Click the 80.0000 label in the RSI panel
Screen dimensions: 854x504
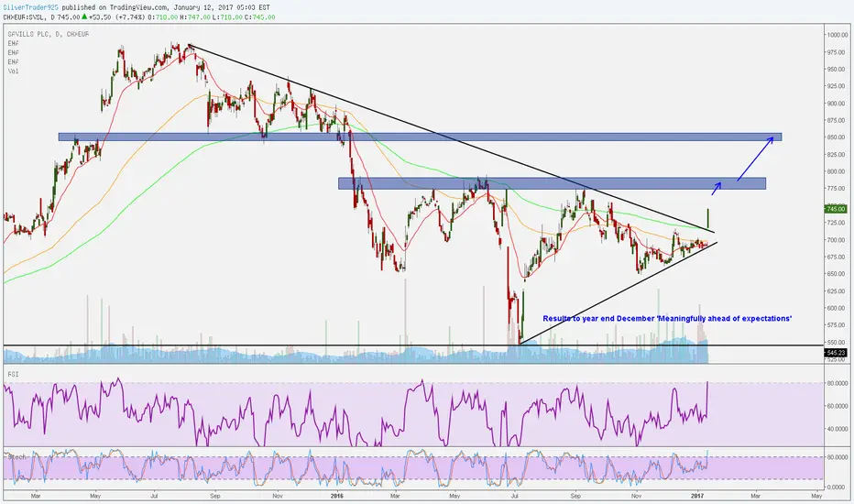[838, 384]
